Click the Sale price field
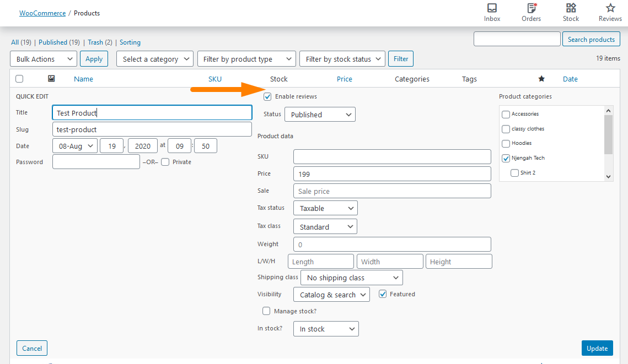This screenshot has height=364, width=628. pyautogui.click(x=392, y=191)
